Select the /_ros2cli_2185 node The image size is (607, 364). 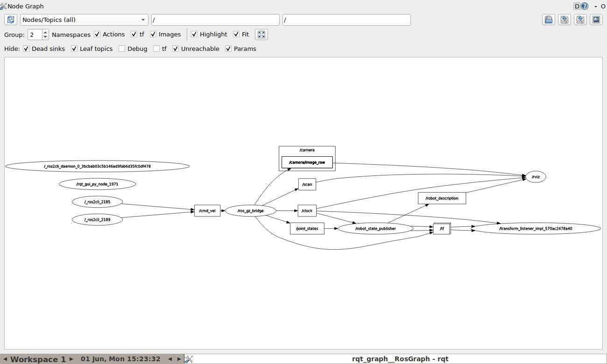(x=98, y=202)
